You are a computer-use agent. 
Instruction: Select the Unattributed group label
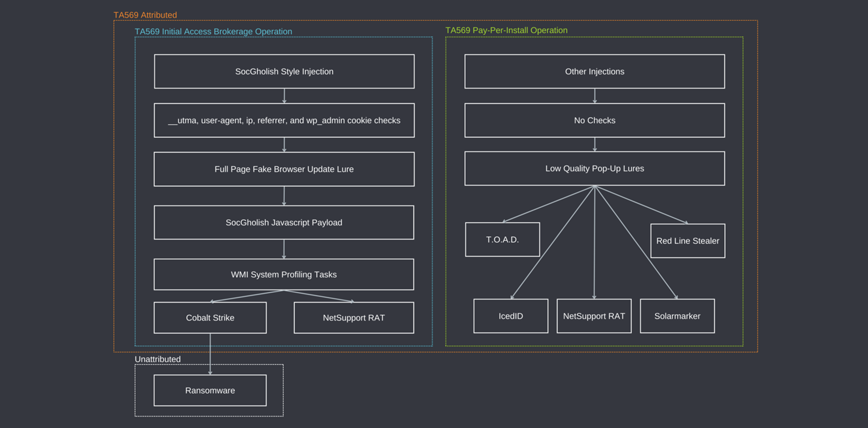click(x=158, y=359)
